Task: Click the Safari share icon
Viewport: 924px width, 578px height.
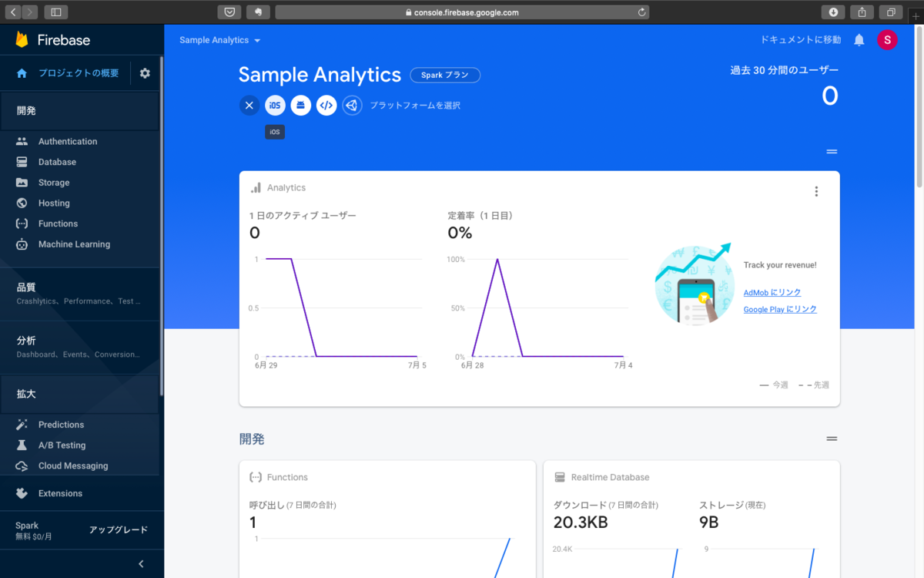Action: coord(862,12)
